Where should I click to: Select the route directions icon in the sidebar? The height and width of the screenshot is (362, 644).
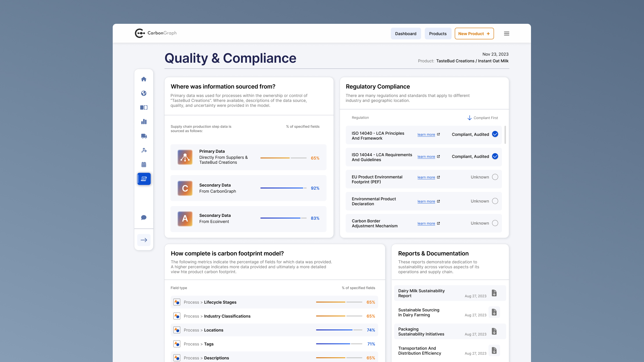point(144,150)
